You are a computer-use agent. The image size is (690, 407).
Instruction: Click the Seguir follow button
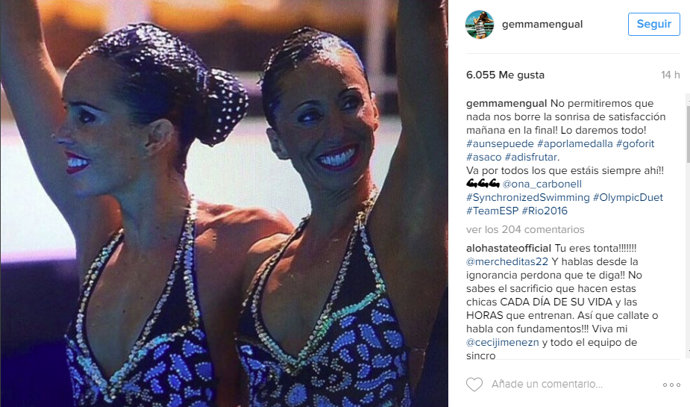tap(654, 24)
